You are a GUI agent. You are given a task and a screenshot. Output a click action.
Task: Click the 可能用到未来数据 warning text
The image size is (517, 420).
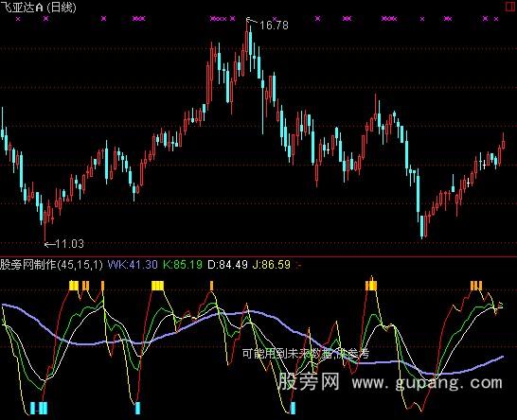pyautogui.click(x=305, y=354)
